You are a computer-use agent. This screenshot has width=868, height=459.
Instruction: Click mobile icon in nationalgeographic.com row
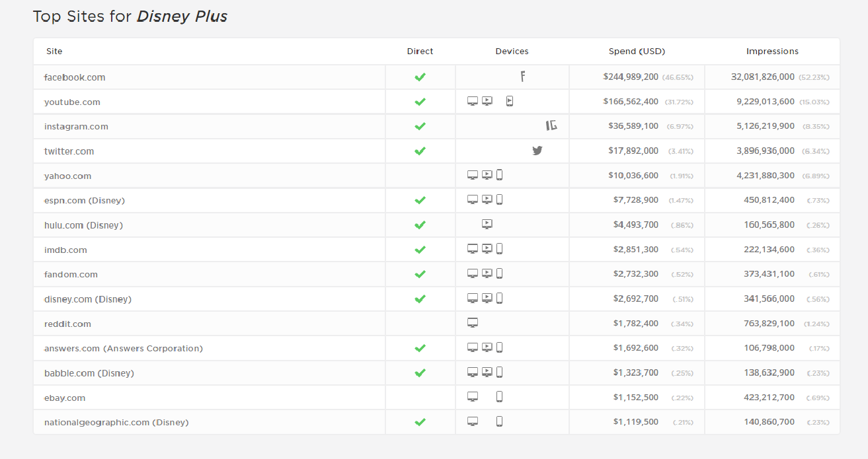pyautogui.click(x=499, y=421)
